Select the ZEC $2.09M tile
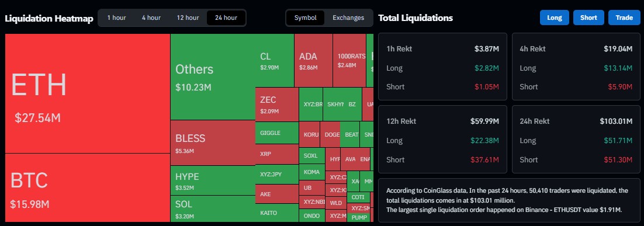The width and height of the screenshot is (644, 226). [277, 104]
